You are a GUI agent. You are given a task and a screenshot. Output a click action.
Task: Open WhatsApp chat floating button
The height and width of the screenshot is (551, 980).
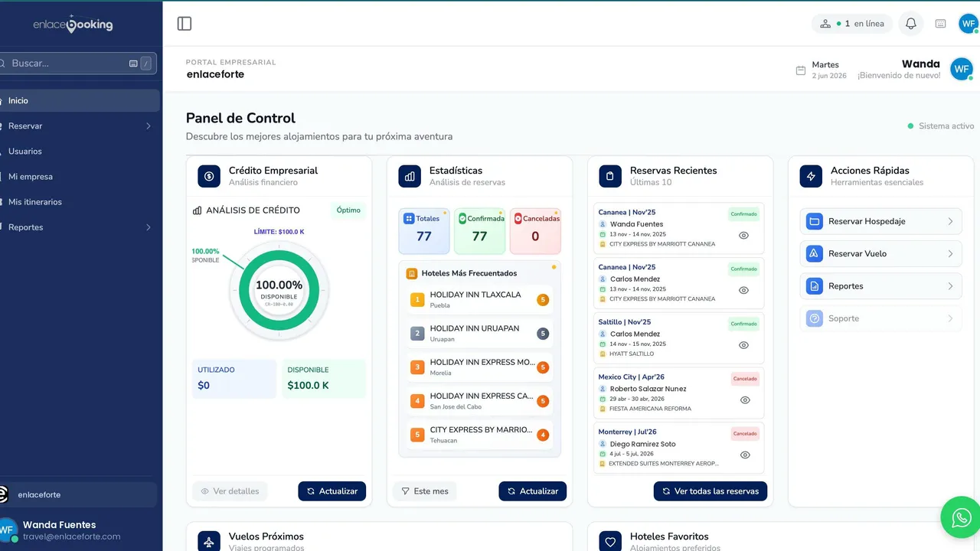[962, 518]
